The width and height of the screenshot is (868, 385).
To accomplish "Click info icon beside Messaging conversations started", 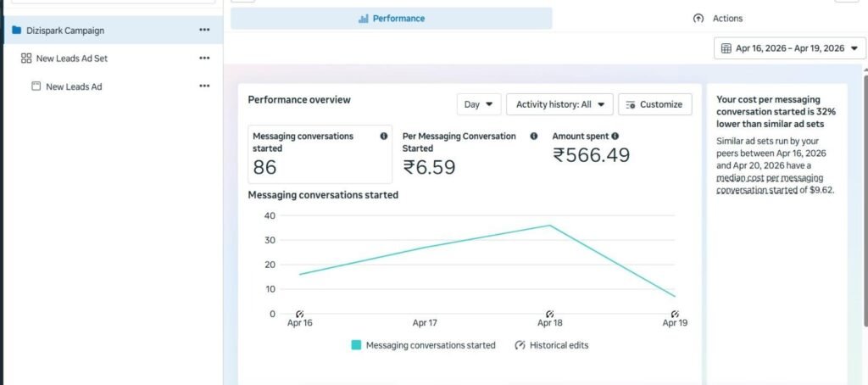I will 384,137.
